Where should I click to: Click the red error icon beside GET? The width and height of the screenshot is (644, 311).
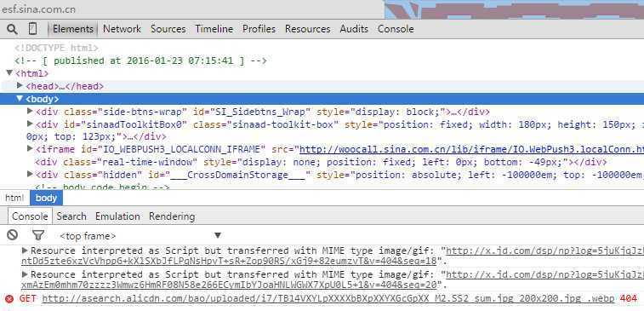tap(9, 299)
